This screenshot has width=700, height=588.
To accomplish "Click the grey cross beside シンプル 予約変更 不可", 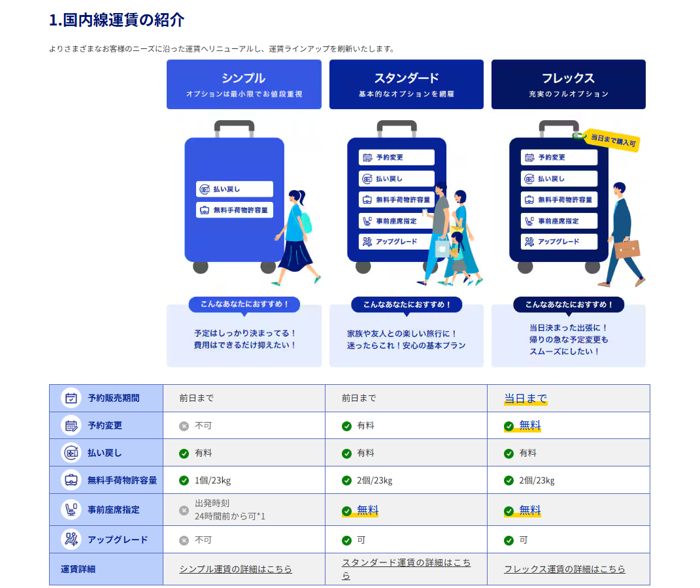I will coord(184,426).
